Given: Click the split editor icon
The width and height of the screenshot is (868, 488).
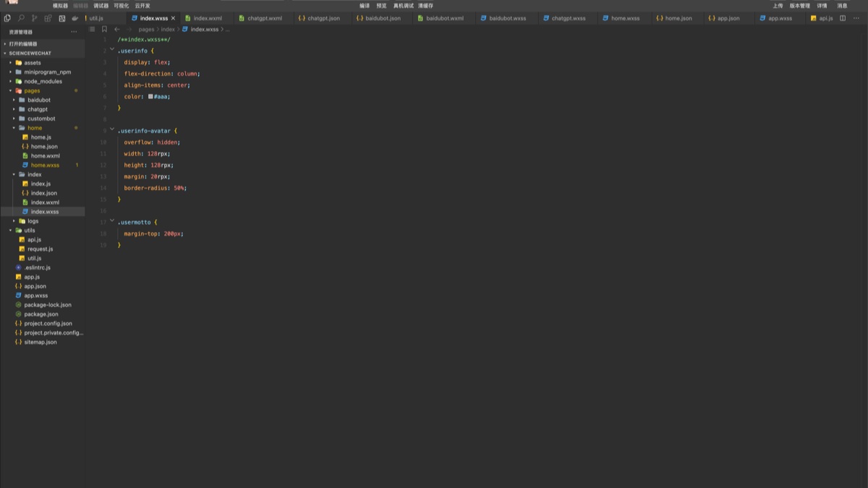Looking at the screenshot, I should pos(843,18).
